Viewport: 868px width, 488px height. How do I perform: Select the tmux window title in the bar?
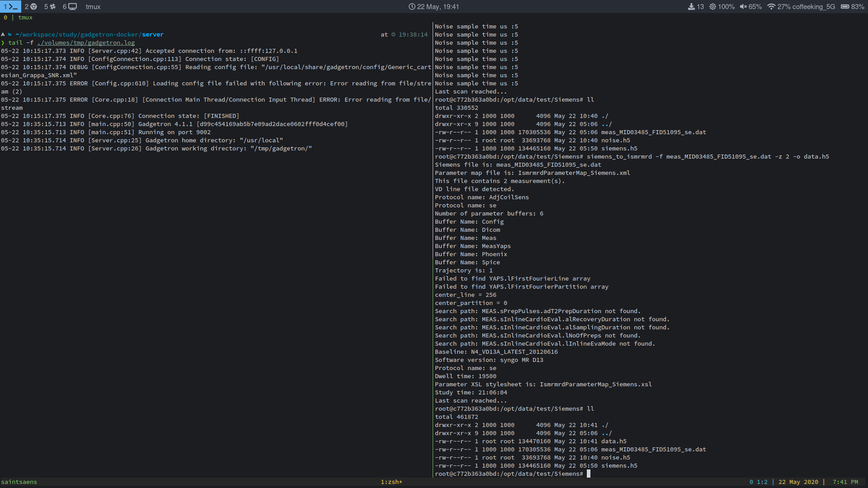[x=93, y=6]
